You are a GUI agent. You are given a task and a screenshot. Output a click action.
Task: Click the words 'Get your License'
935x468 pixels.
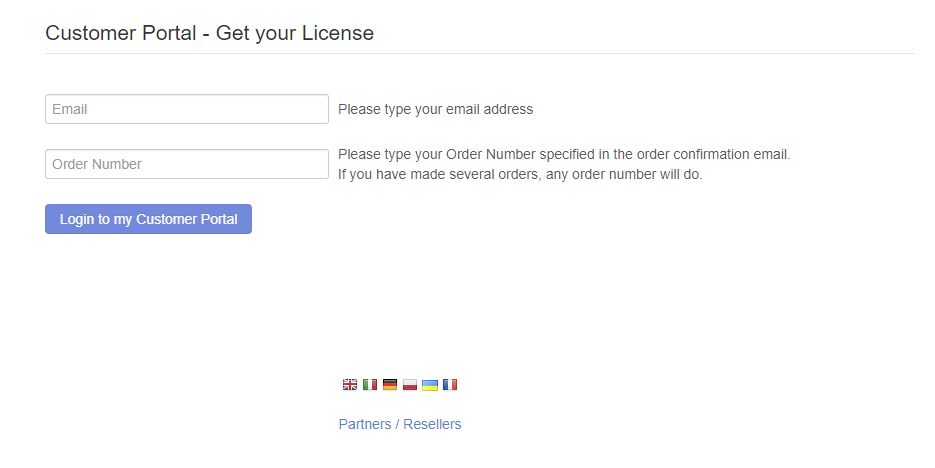295,33
